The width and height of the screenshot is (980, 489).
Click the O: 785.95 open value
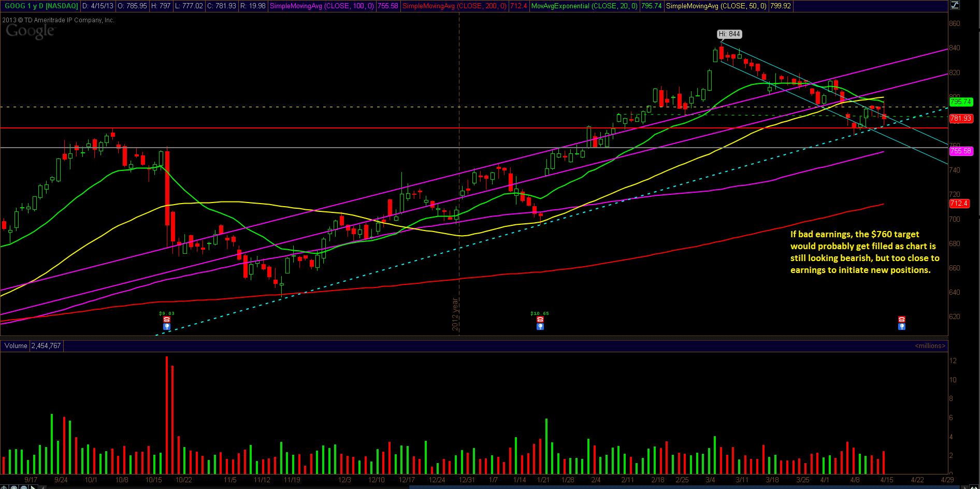click(x=133, y=6)
